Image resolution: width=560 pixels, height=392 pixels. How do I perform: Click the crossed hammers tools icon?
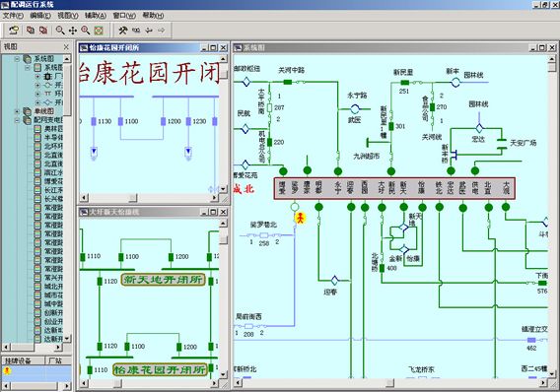coord(123,31)
